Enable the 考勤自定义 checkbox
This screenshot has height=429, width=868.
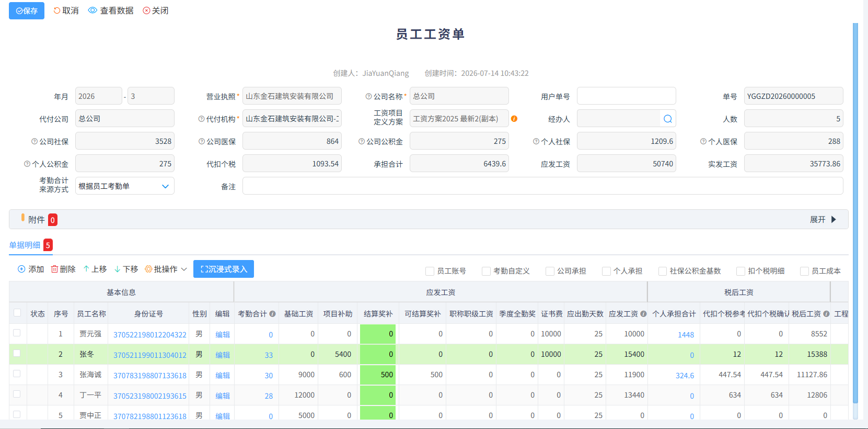(x=486, y=271)
